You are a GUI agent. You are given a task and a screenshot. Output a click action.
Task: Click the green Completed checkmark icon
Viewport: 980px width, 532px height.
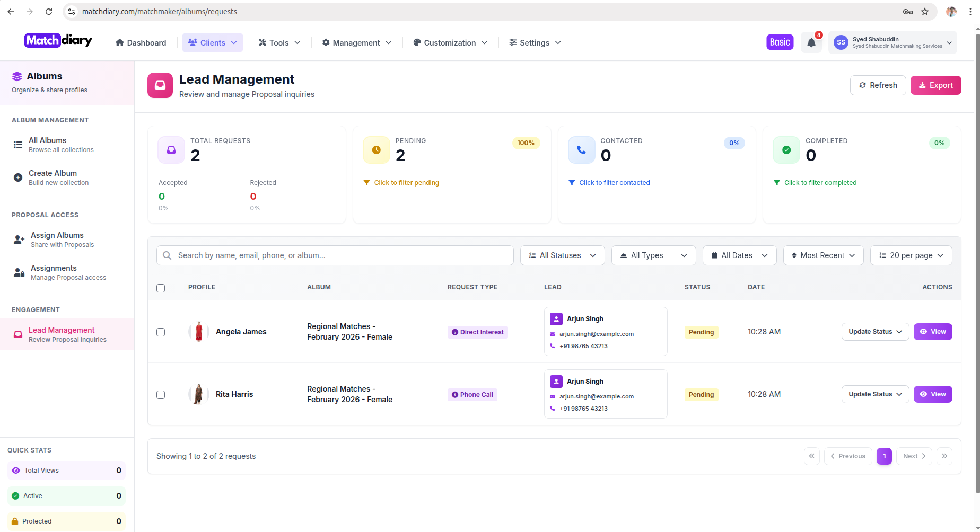point(786,150)
